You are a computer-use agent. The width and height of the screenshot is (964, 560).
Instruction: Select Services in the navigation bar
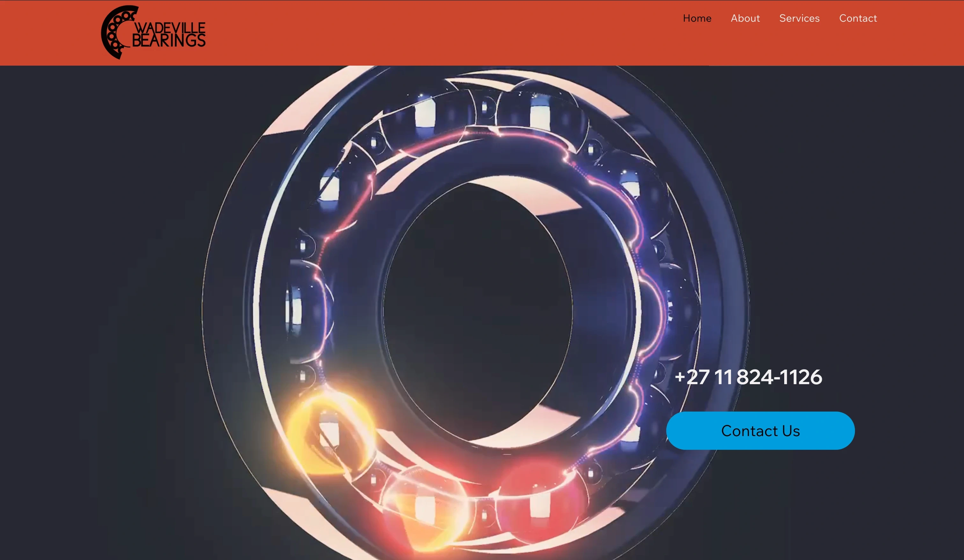[x=800, y=18]
